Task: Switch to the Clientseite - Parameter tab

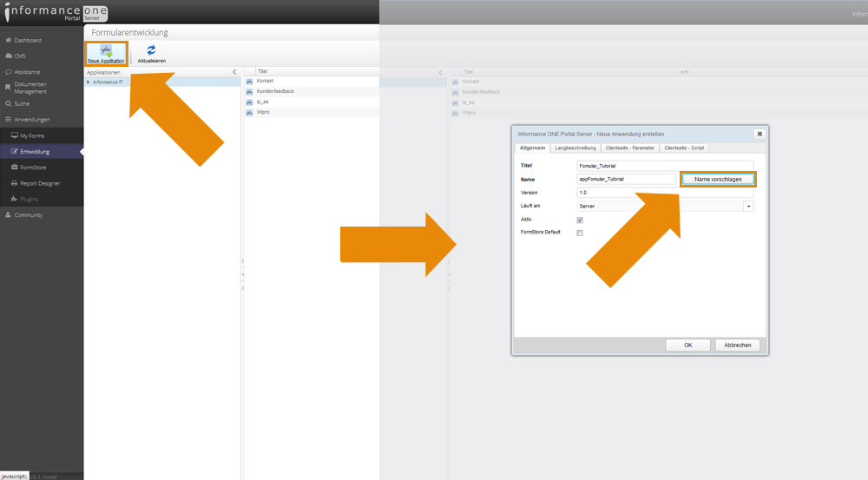Action: (x=630, y=148)
